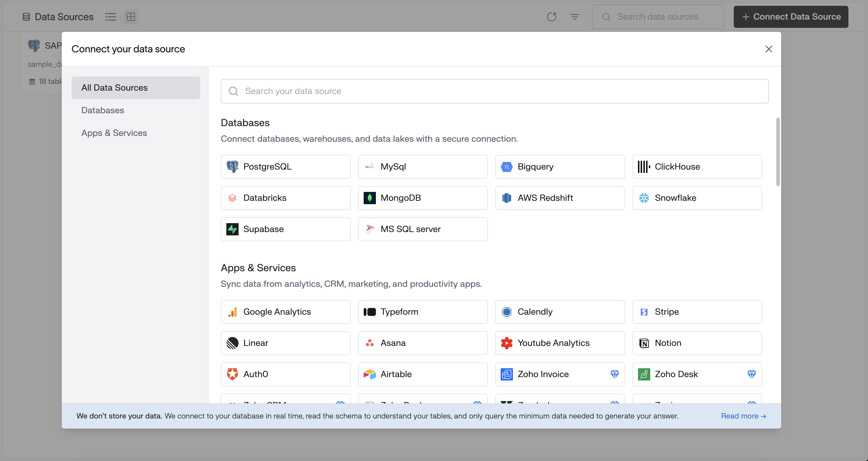Image resolution: width=868 pixels, height=461 pixels.
Task: Choose Airtable as data source
Action: (x=423, y=374)
